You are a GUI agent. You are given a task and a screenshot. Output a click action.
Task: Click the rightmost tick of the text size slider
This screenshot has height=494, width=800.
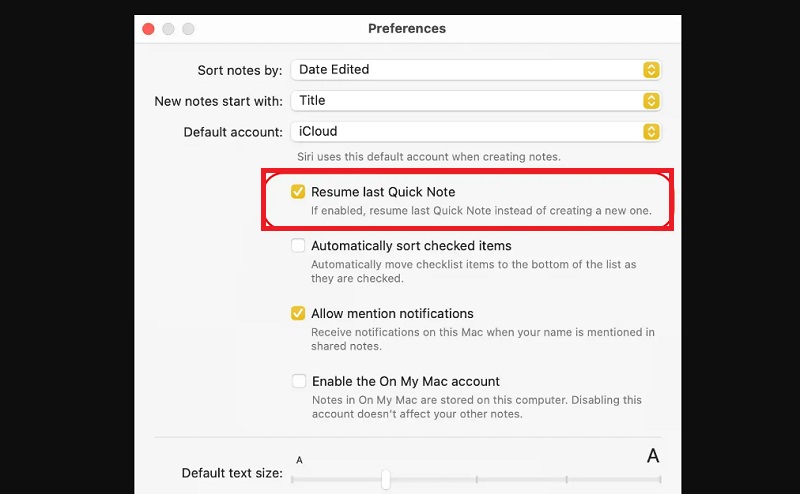pyautogui.click(x=660, y=480)
